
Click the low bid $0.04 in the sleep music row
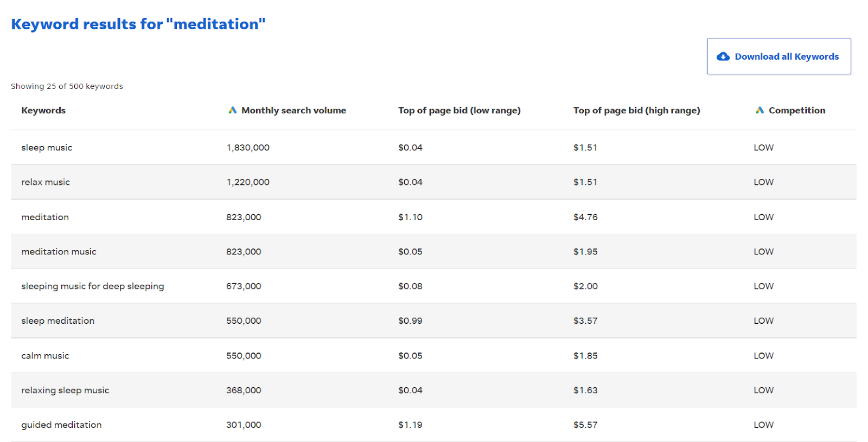click(x=410, y=148)
